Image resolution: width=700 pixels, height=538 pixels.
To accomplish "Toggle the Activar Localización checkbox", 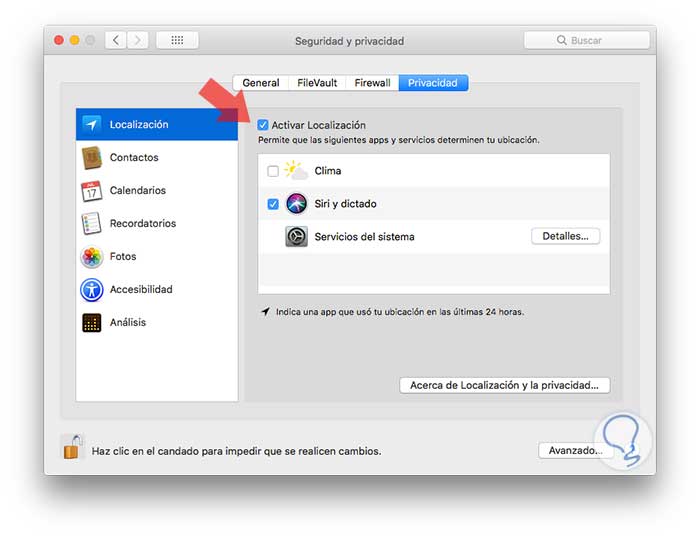I will (263, 125).
